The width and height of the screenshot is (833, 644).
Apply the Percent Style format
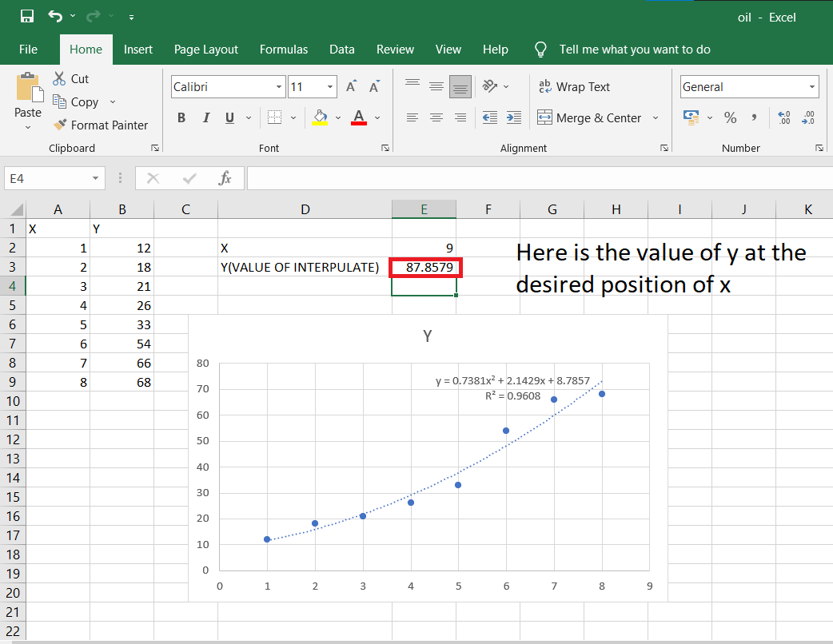pos(730,117)
